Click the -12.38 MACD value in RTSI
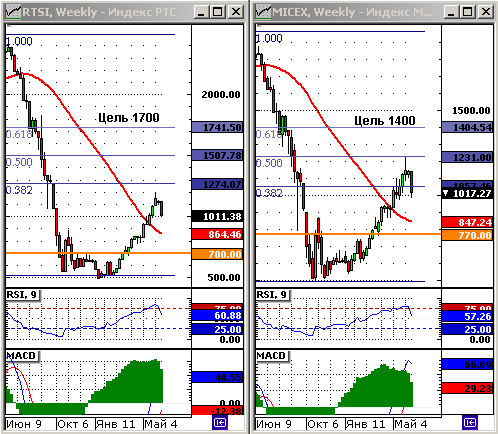Viewport: 498px width, 434px height. pyautogui.click(x=218, y=411)
